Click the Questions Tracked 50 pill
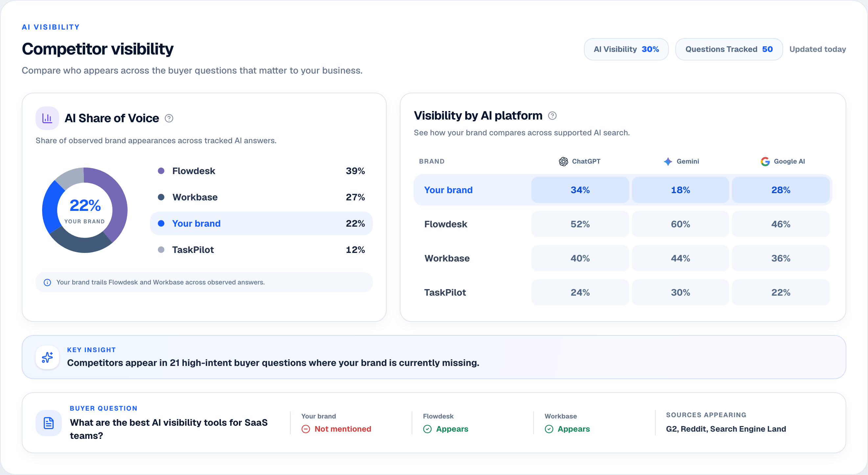 tap(729, 50)
